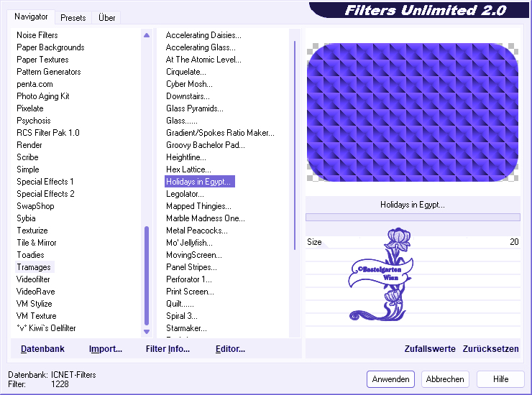Select Scribe category
This screenshot has width=532, height=395.
click(27, 157)
